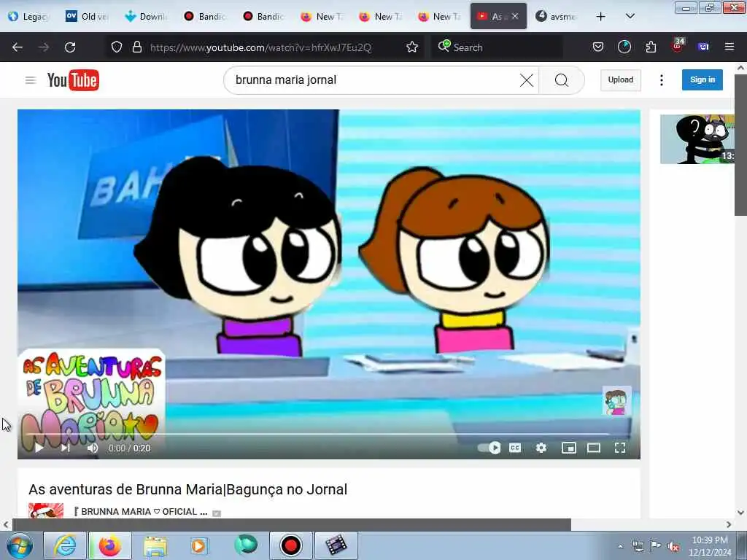Screen dimensions: 747x560
Task: Mute the video volume
Action: tap(93, 448)
